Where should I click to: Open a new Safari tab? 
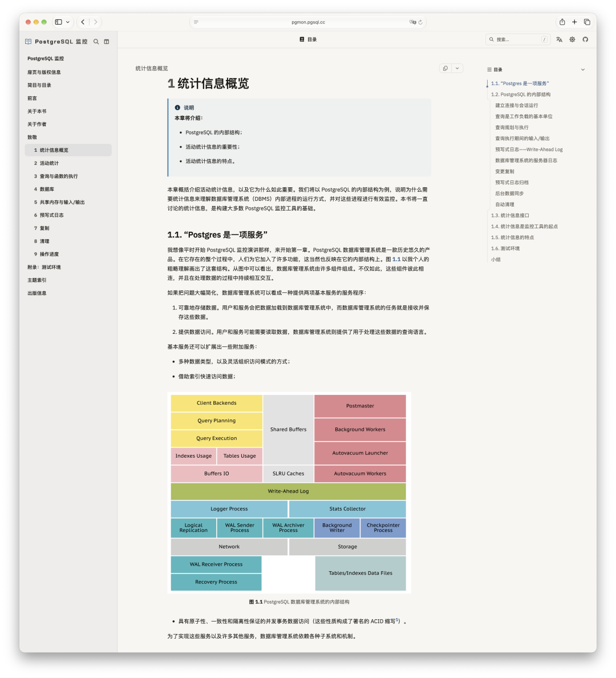(574, 22)
